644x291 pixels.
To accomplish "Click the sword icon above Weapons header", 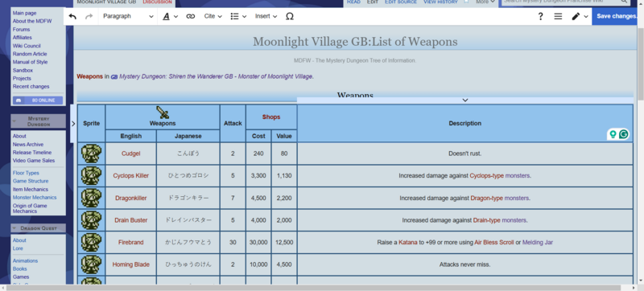I will (163, 113).
